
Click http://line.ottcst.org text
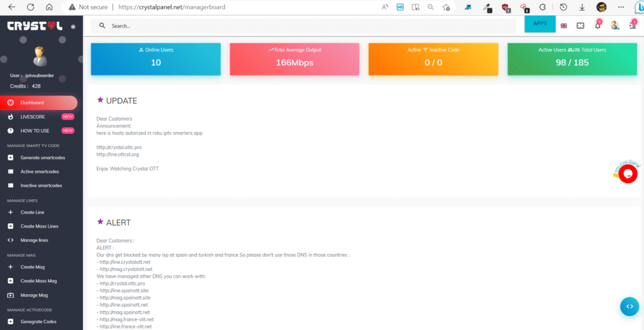118,155
